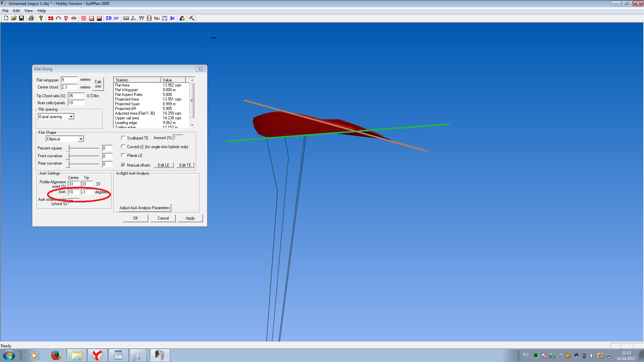This screenshot has height=362, width=644.
Task: Expand the Kite Shape Elliptical dropdown
Action: pos(81,139)
